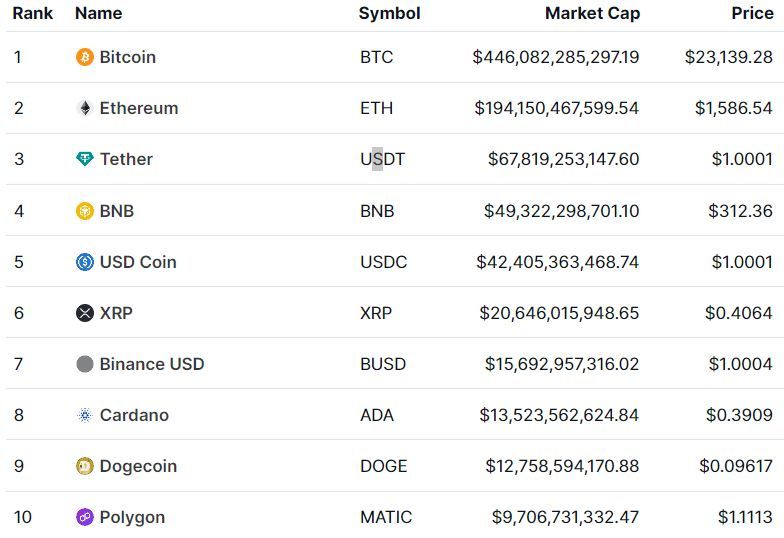Click the Dogecoin logo icon
Viewport: 784px width, 538px height.
pyautogui.click(x=84, y=466)
